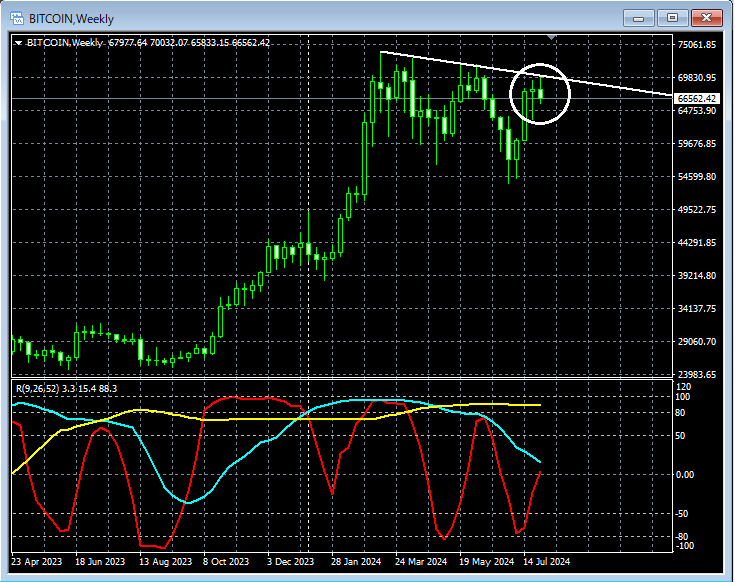Click price scale value 44291.85
735x582 pixels.
click(x=697, y=243)
